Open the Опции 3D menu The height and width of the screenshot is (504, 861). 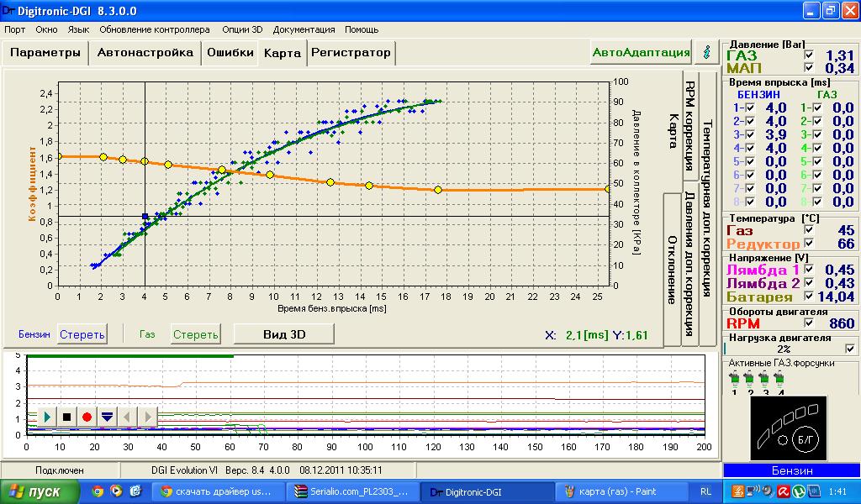coord(241,29)
